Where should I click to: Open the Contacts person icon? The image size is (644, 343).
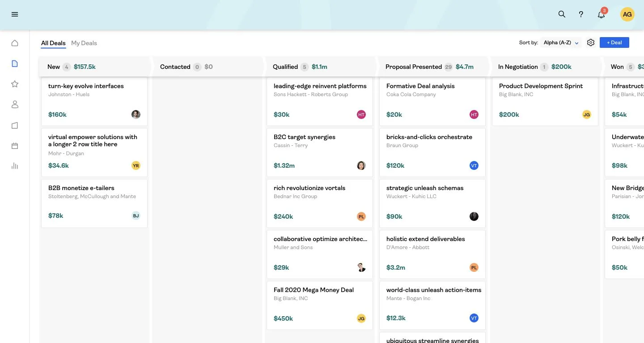tap(15, 104)
